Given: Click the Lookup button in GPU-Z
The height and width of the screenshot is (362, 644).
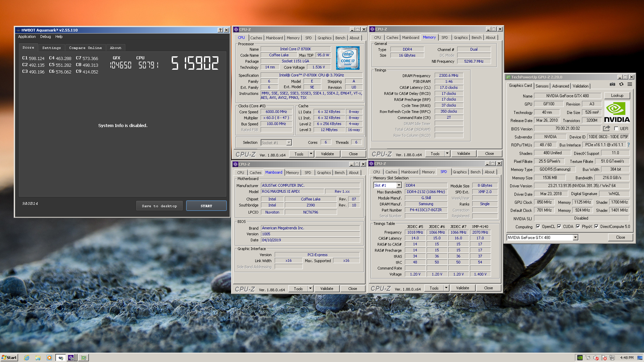Looking at the screenshot, I should 617,96.
